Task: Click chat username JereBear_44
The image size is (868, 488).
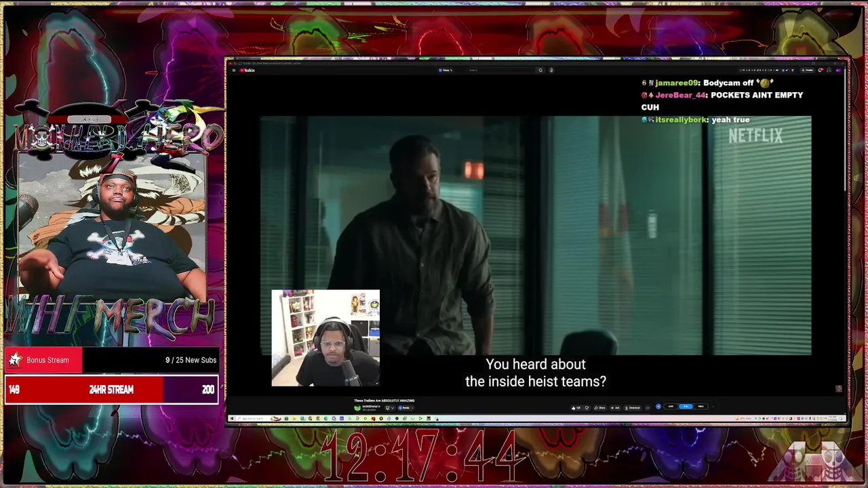Action: [680, 95]
